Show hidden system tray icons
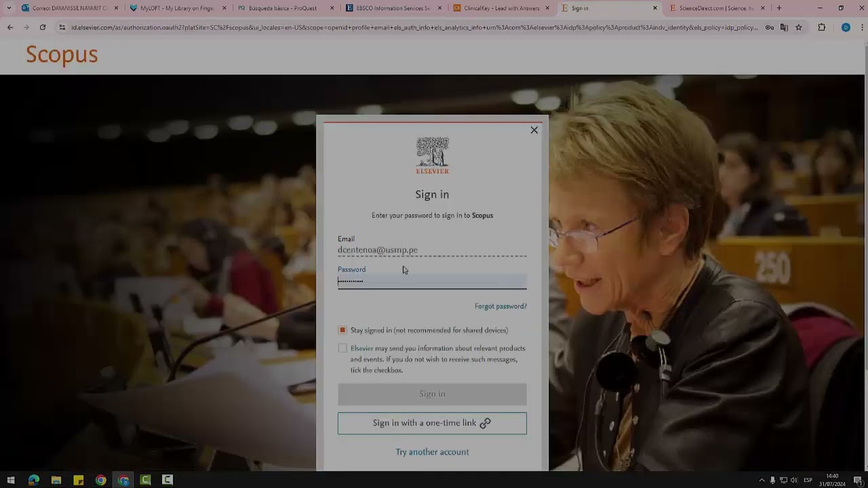Image resolution: width=868 pixels, height=488 pixels. click(762, 480)
